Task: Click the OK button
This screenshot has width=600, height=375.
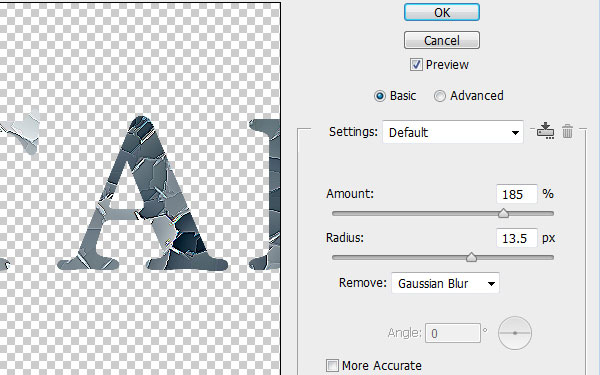Action: 442,12
